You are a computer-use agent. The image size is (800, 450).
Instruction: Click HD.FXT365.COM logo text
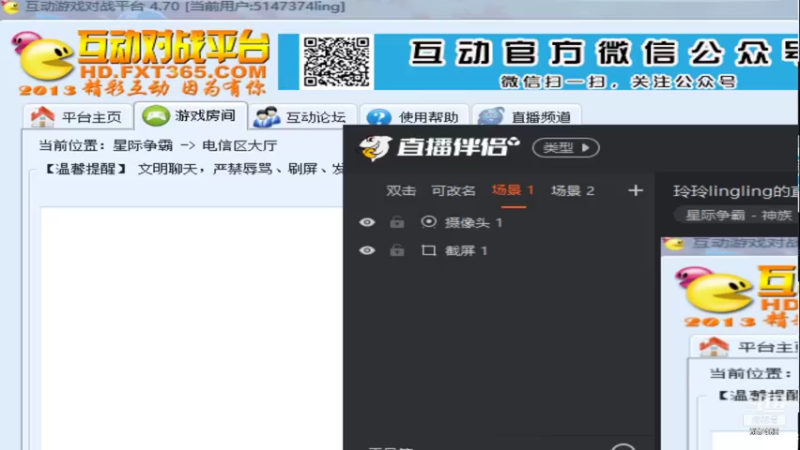pos(173,72)
